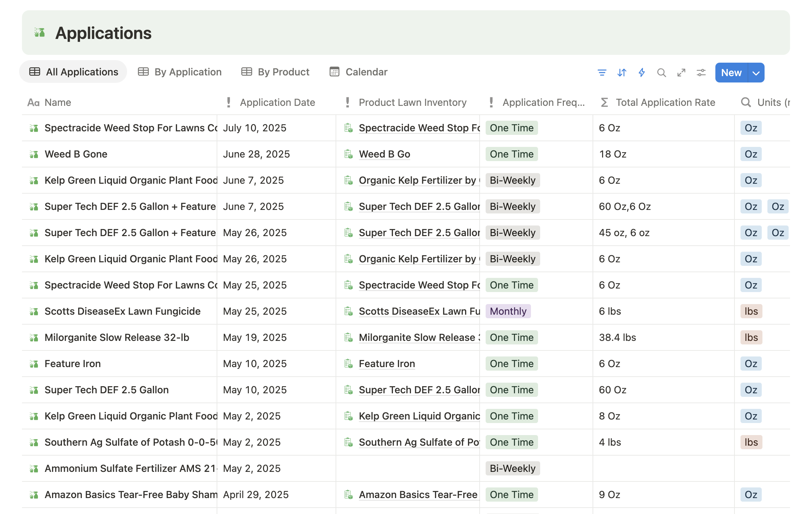Image resolution: width=812 pixels, height=514 pixels.
Task: Click the blue New button
Action: 731,73
